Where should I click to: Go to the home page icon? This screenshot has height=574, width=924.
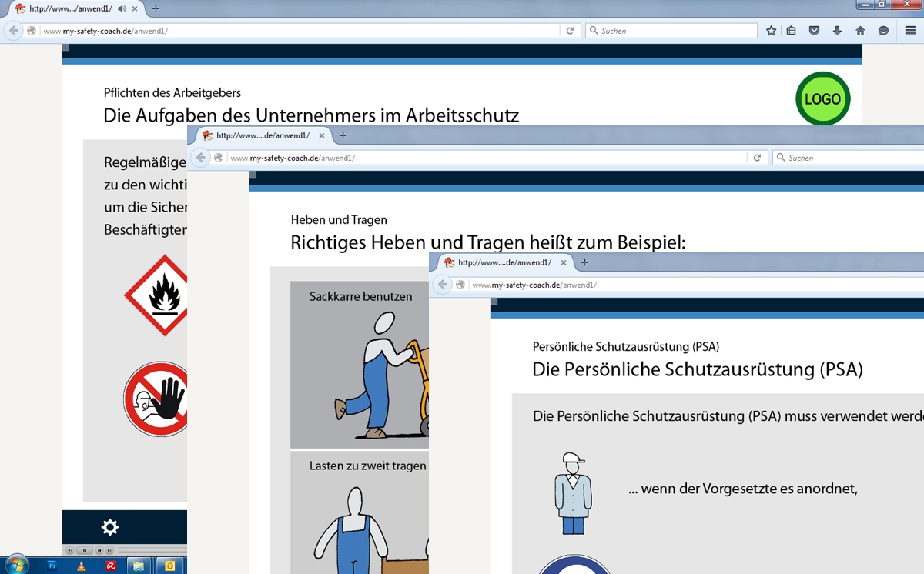[x=861, y=31]
